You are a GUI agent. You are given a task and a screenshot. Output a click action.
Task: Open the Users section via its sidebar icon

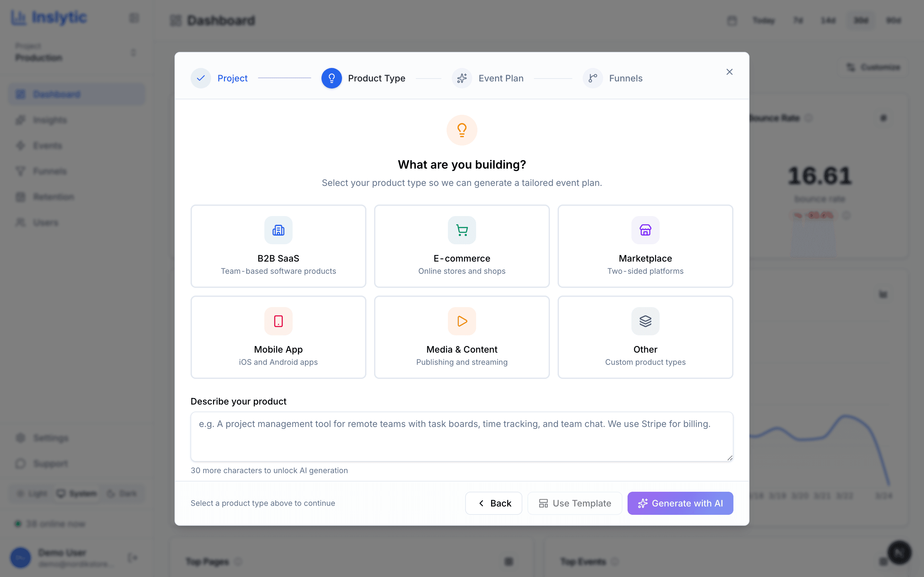[x=21, y=222]
